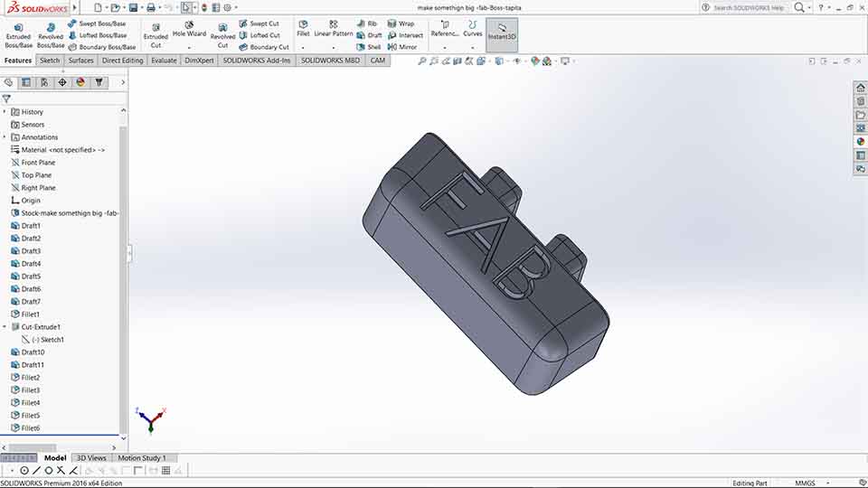Select the Linear Pattern tool
The height and width of the screenshot is (488, 868).
pyautogui.click(x=334, y=29)
